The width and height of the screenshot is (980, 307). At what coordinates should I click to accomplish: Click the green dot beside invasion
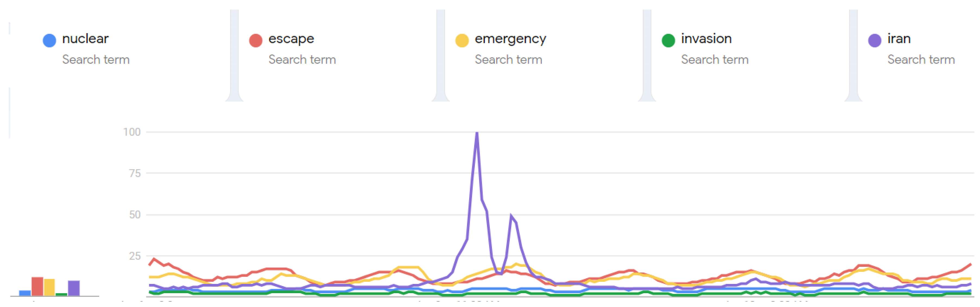click(668, 40)
